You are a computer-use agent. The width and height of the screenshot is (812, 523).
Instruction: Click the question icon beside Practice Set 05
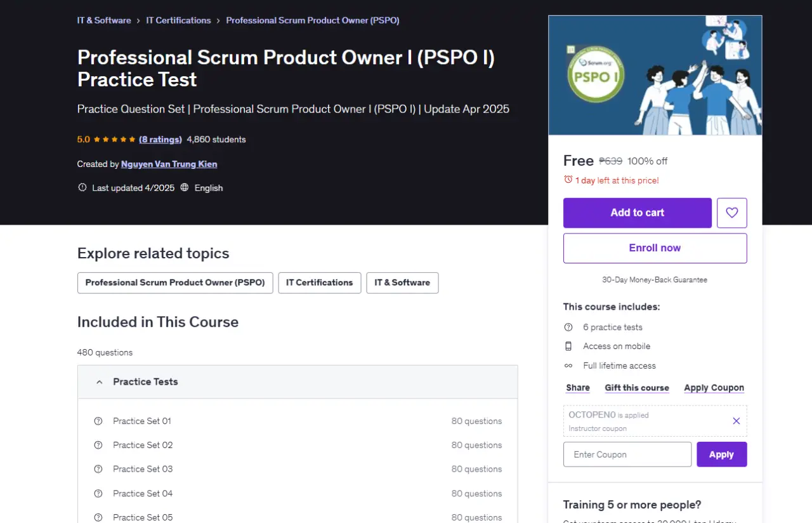[x=98, y=517]
